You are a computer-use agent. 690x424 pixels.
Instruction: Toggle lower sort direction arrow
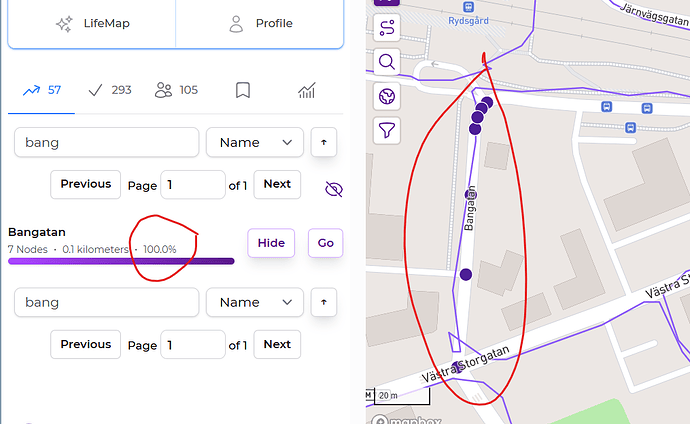tap(324, 302)
